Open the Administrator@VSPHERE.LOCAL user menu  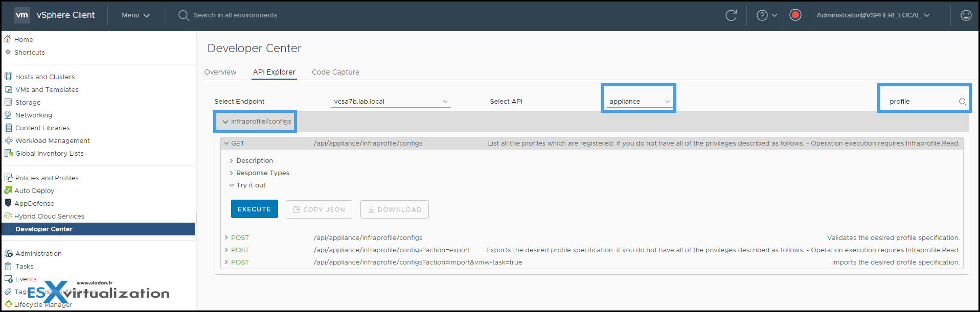pos(873,15)
